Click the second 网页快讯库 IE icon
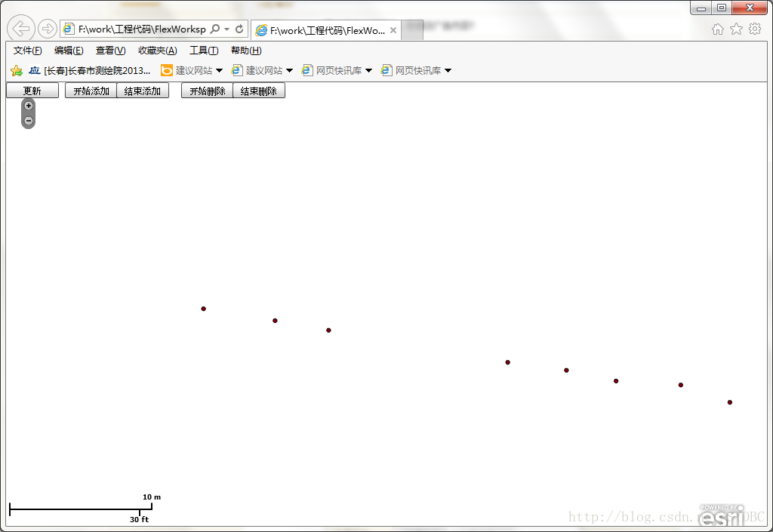773x532 pixels. 386,70
